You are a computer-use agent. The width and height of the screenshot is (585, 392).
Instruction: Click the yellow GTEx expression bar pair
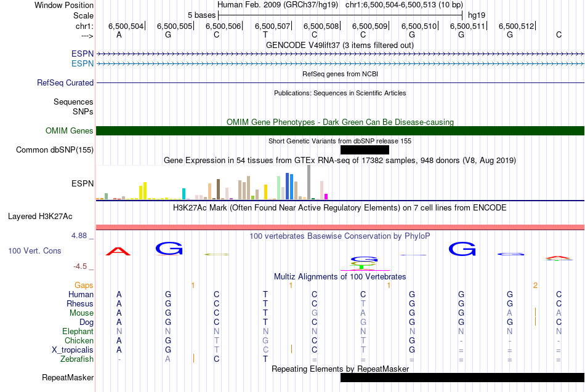point(143,191)
